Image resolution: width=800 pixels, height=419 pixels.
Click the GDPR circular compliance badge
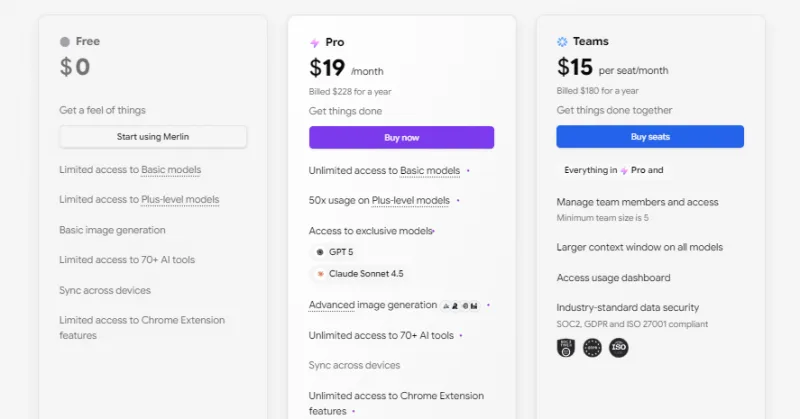pos(592,348)
